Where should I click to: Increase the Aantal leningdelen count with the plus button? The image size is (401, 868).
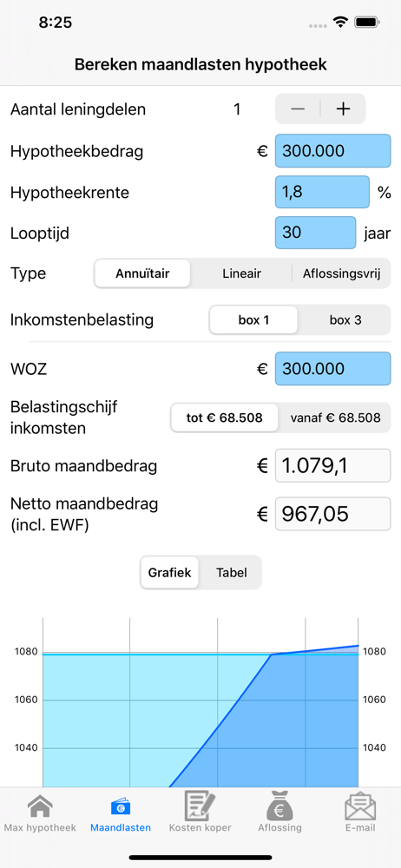pos(344,109)
